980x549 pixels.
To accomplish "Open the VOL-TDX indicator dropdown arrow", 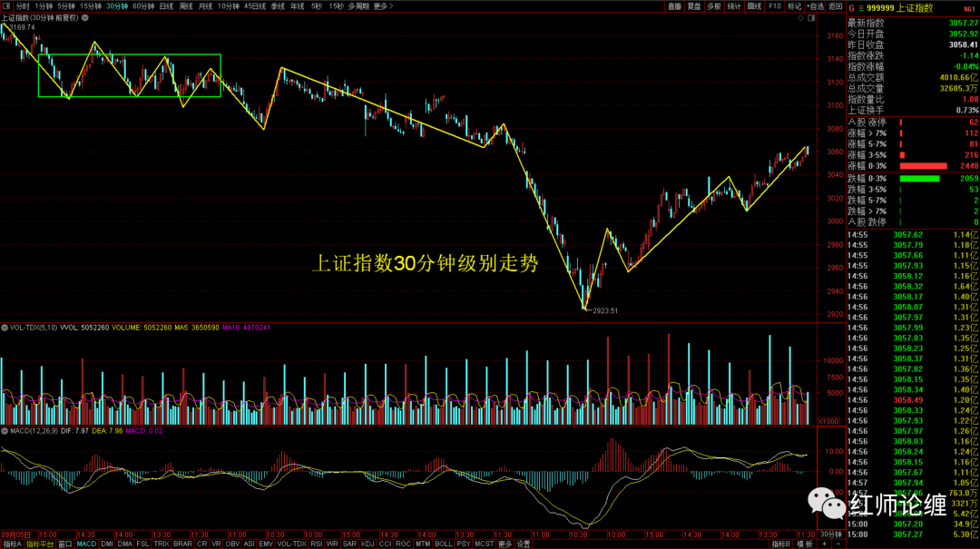I will 5,328.
